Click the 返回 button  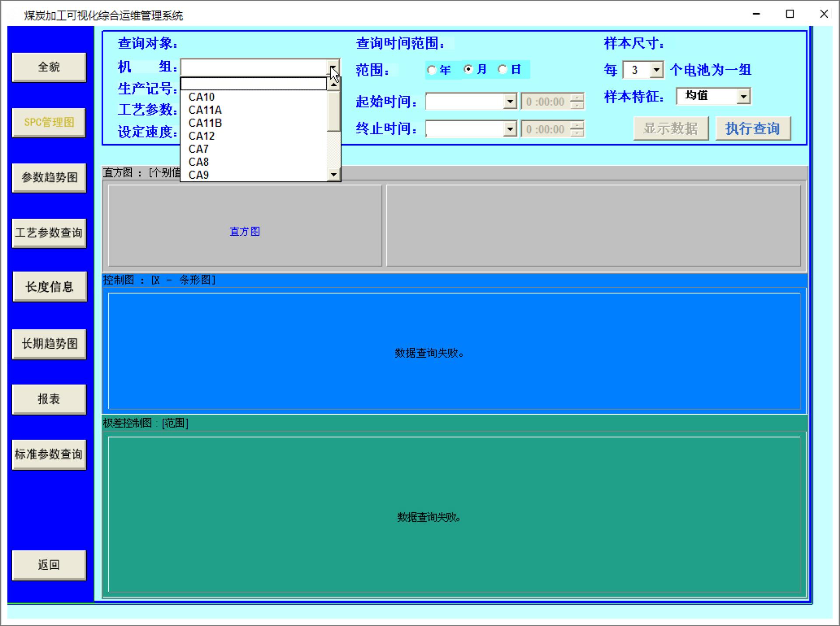click(x=49, y=565)
